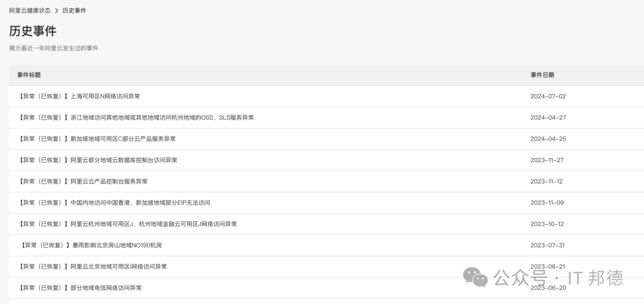
Task: Open event 阿里云北京地域可用区I网络访问异常
Action: point(92,266)
